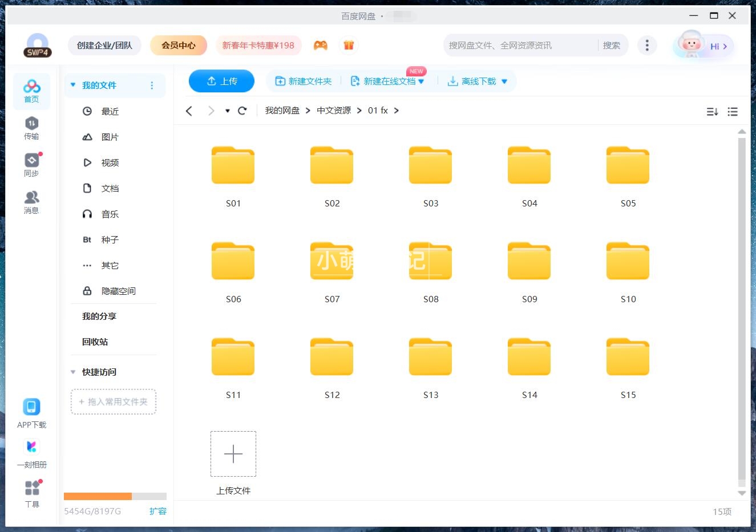
Task: Open 一刻相册 from the sidebar
Action: click(x=31, y=446)
